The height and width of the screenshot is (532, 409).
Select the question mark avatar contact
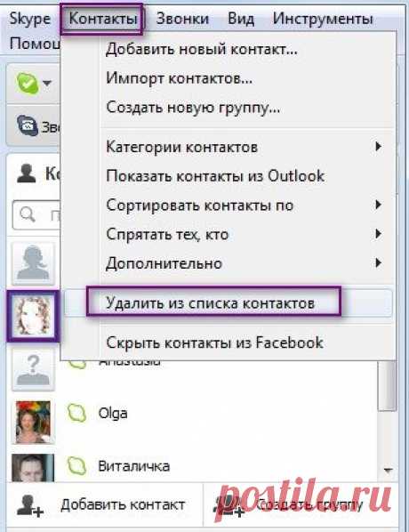33,369
